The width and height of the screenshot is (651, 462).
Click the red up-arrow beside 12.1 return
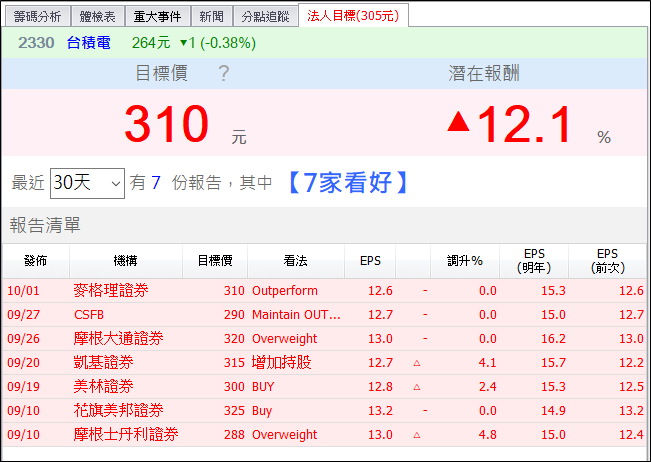[x=458, y=121]
